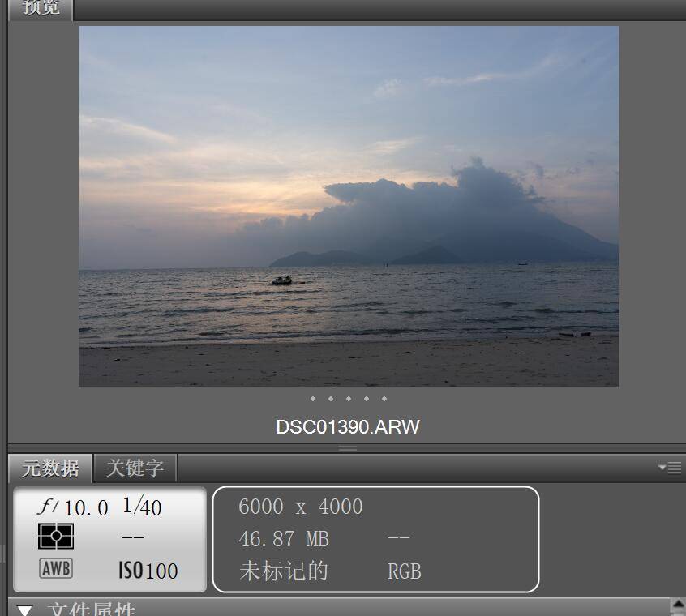Click the metering mode icon
The image size is (686, 616).
pos(56,536)
